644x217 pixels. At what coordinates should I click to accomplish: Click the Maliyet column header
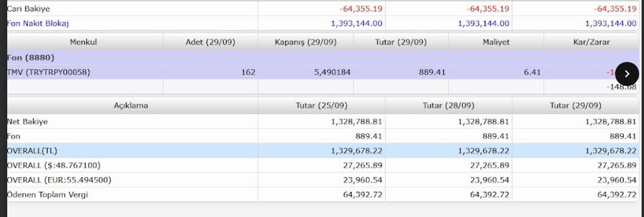coord(496,41)
